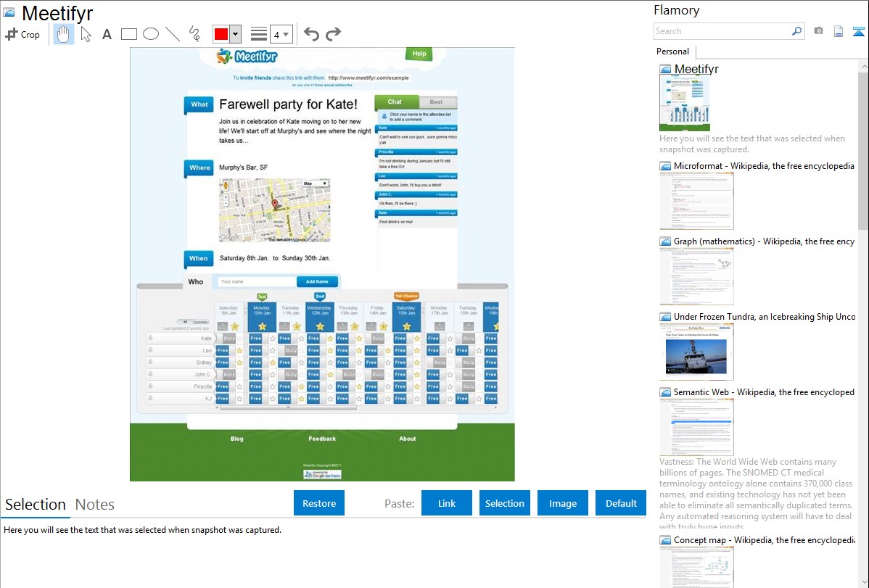Switch to the Personal tab
The height and width of the screenshot is (588, 869).
tap(672, 51)
